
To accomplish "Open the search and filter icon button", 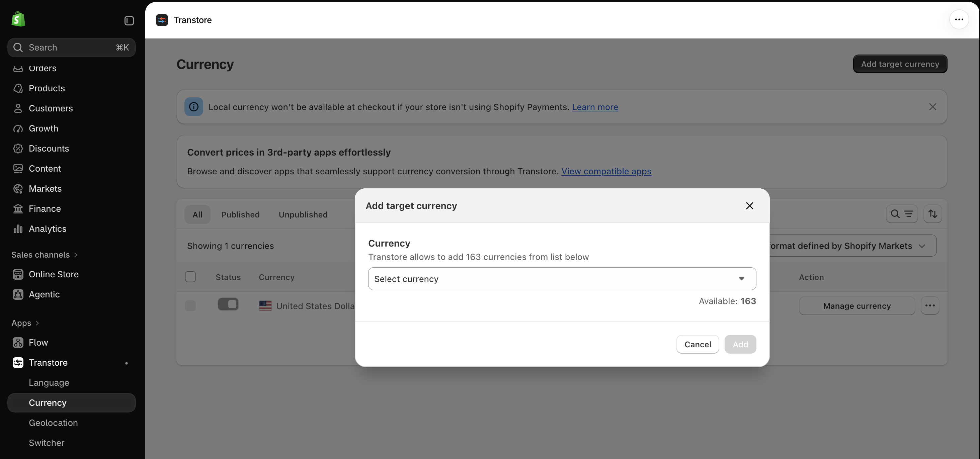I will pos(902,214).
